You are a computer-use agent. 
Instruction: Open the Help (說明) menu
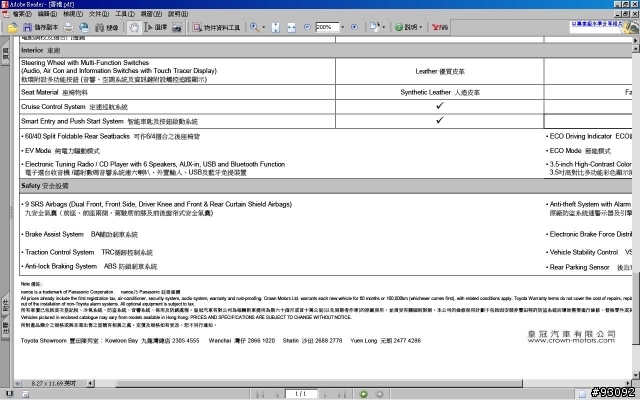pyautogui.click(x=178, y=14)
